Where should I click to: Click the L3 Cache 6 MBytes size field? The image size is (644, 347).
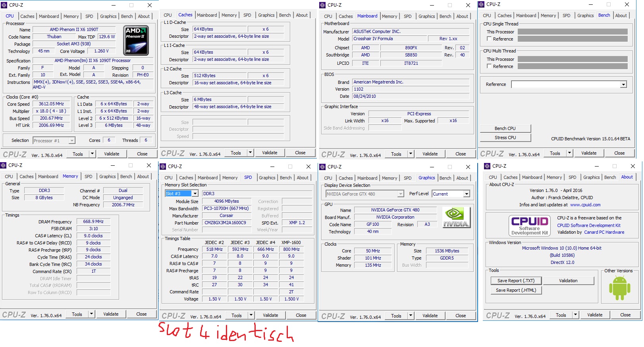pos(220,99)
